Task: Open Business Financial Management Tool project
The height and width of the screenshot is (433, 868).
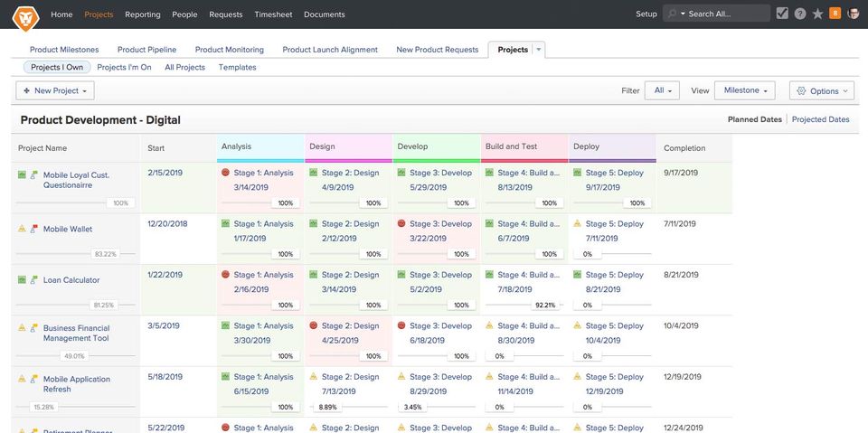Action: [76, 333]
